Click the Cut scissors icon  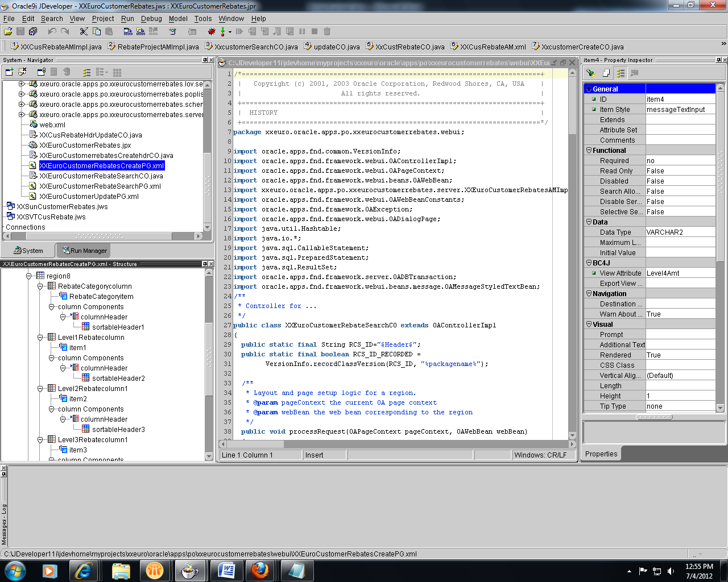click(84, 31)
